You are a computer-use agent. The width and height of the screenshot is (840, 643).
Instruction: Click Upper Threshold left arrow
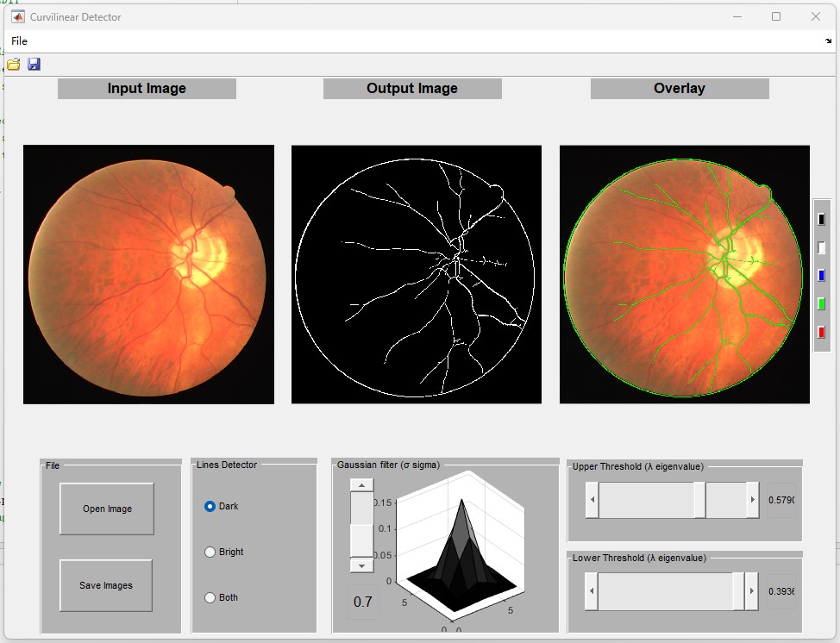click(x=592, y=500)
